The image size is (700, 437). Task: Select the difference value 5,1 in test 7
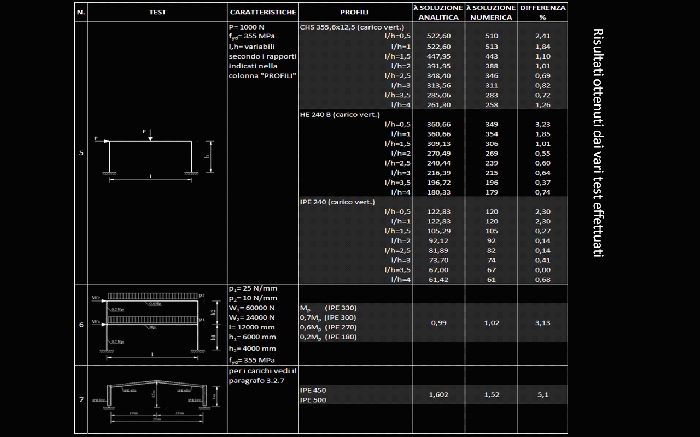543,394
